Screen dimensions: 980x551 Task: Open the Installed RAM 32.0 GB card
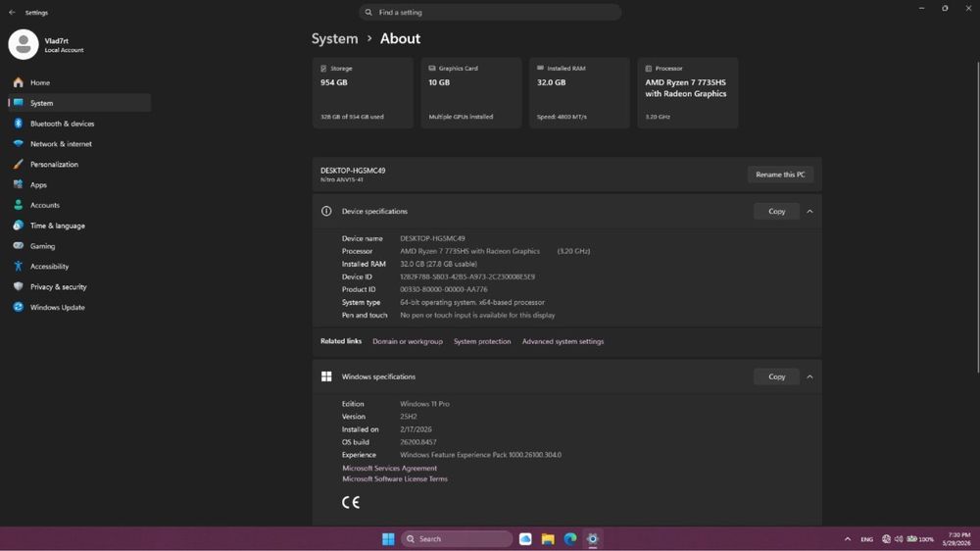pyautogui.click(x=579, y=93)
